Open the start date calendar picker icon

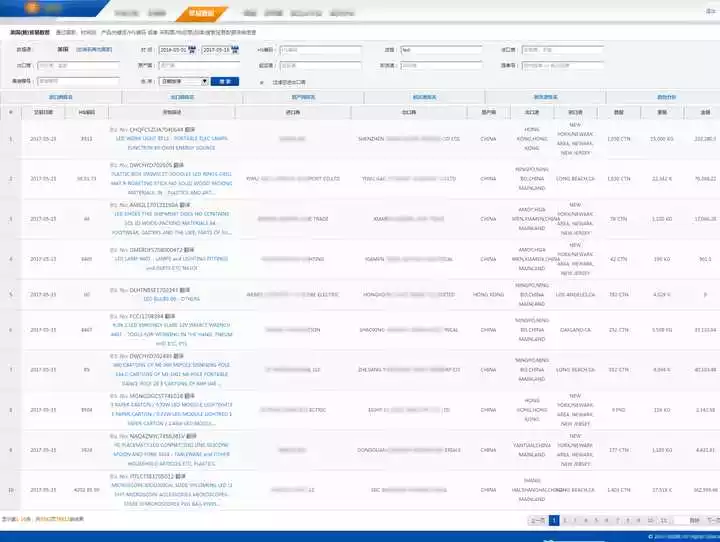click(x=192, y=50)
